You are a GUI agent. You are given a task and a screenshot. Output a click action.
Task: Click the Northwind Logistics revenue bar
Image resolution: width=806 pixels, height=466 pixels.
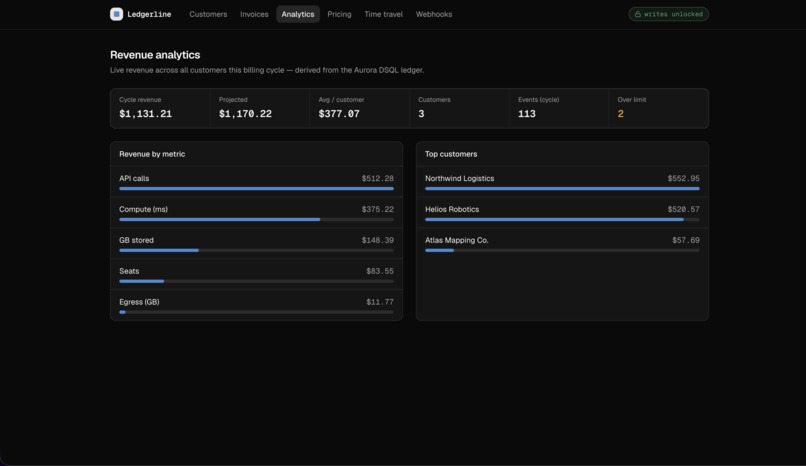point(562,189)
